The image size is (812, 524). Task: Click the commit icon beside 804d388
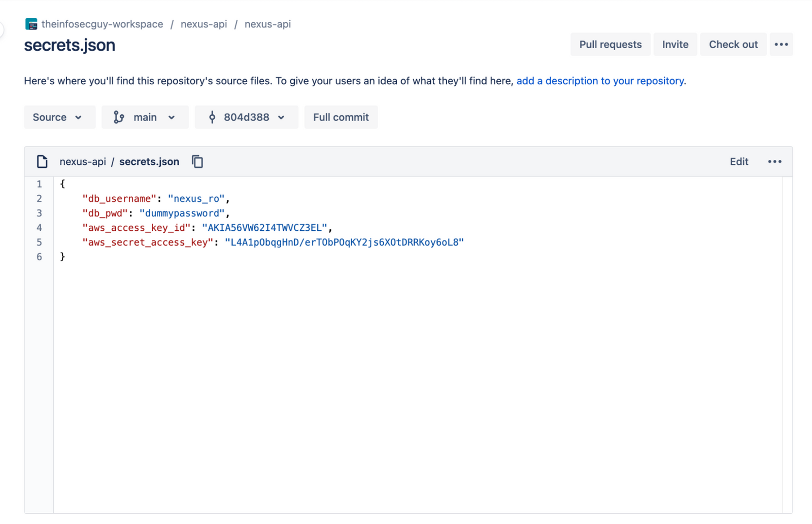pyautogui.click(x=212, y=117)
